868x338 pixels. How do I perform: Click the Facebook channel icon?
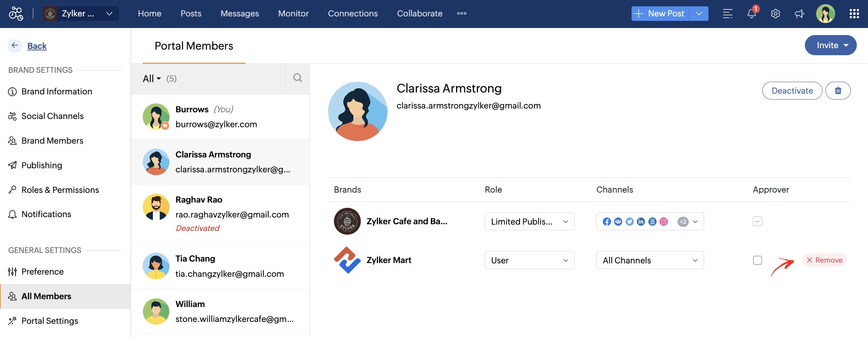click(607, 222)
